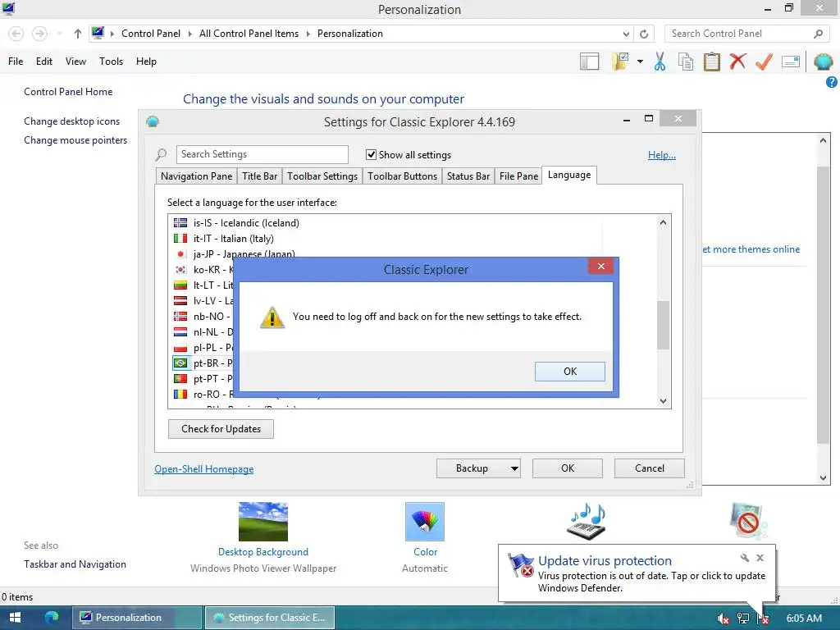Open the Open-Shell Homepage link
840x630 pixels.
[x=204, y=469]
